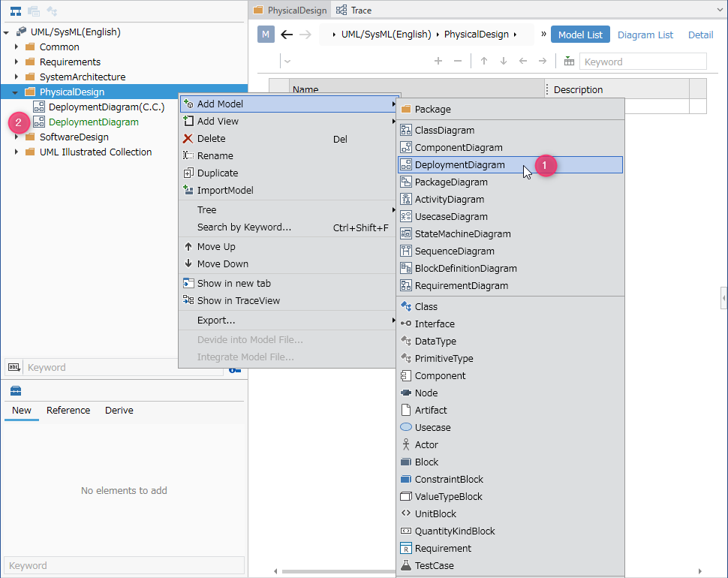Screen dimensions: 728x578
Task: Open the Add View submenu
Action: click(288, 121)
